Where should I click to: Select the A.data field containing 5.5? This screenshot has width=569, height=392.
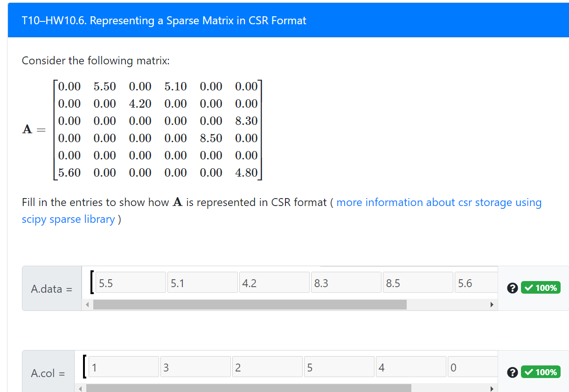click(131, 282)
